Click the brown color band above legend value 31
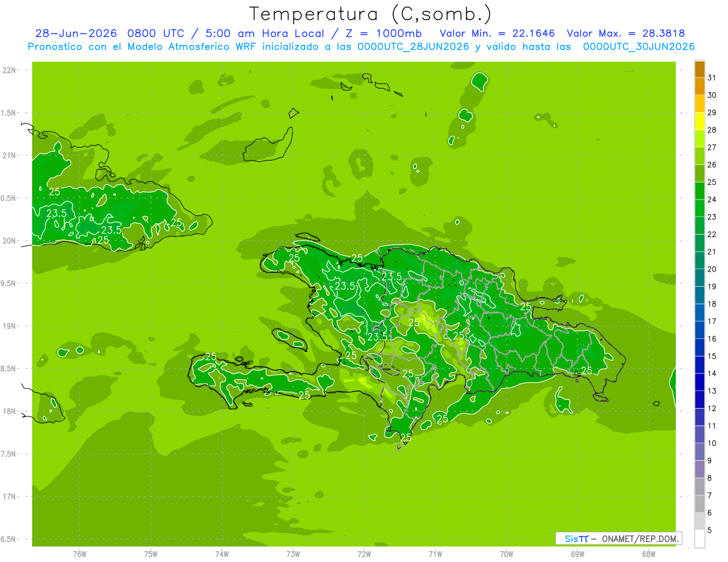Screen dimensions: 728x562 click(699, 69)
